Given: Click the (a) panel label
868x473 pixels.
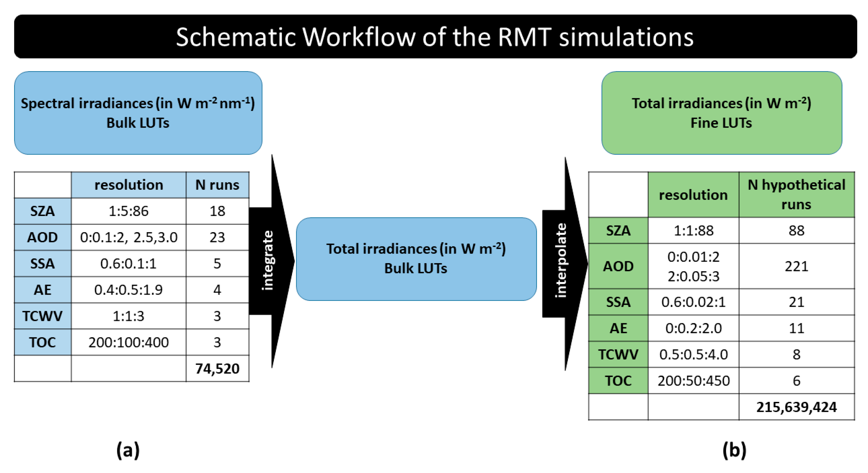Looking at the screenshot, I should (128, 450).
